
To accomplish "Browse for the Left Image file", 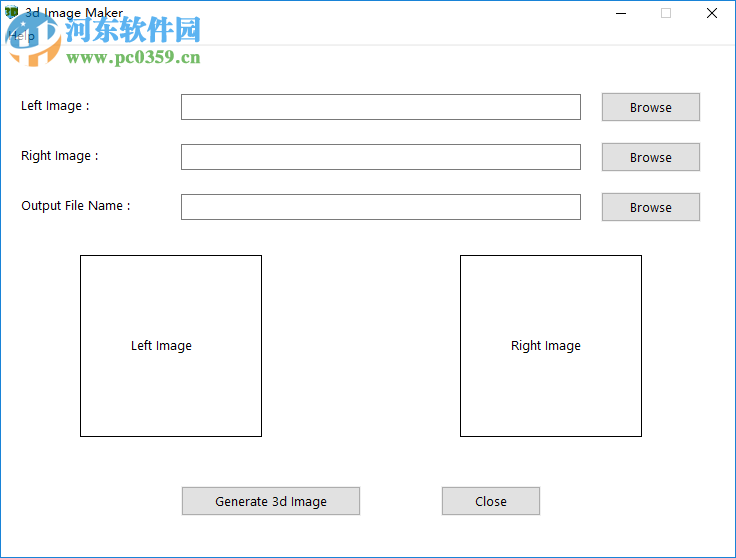I will 651,107.
